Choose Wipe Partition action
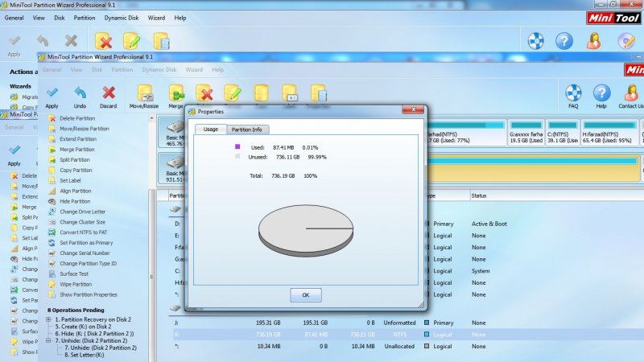The width and height of the screenshot is (644, 362). point(76,284)
